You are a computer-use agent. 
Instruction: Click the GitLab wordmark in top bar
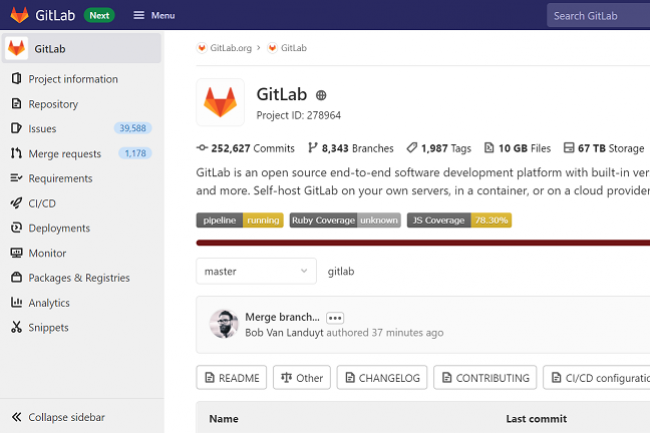(55, 15)
